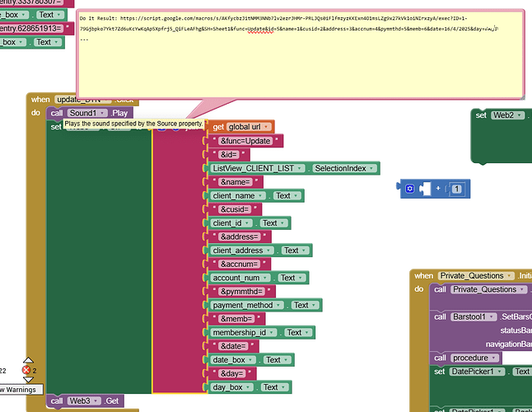Select the "&day=" text string

(x=232, y=373)
